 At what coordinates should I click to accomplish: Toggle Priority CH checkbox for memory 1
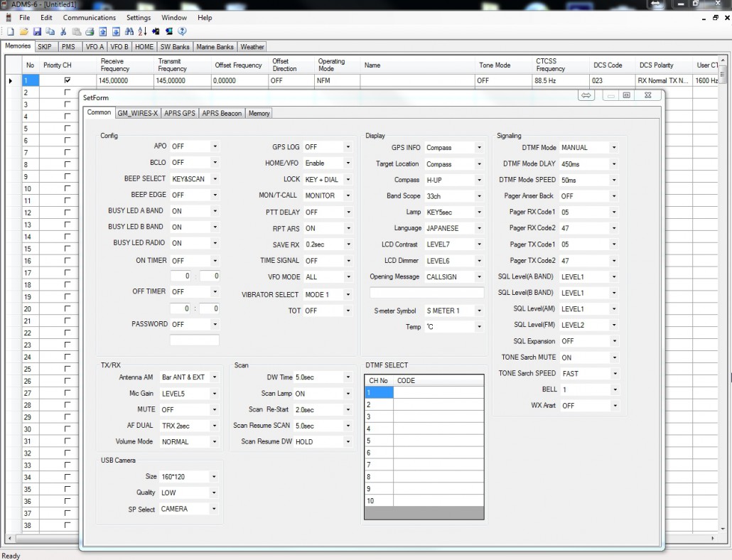[x=68, y=80]
